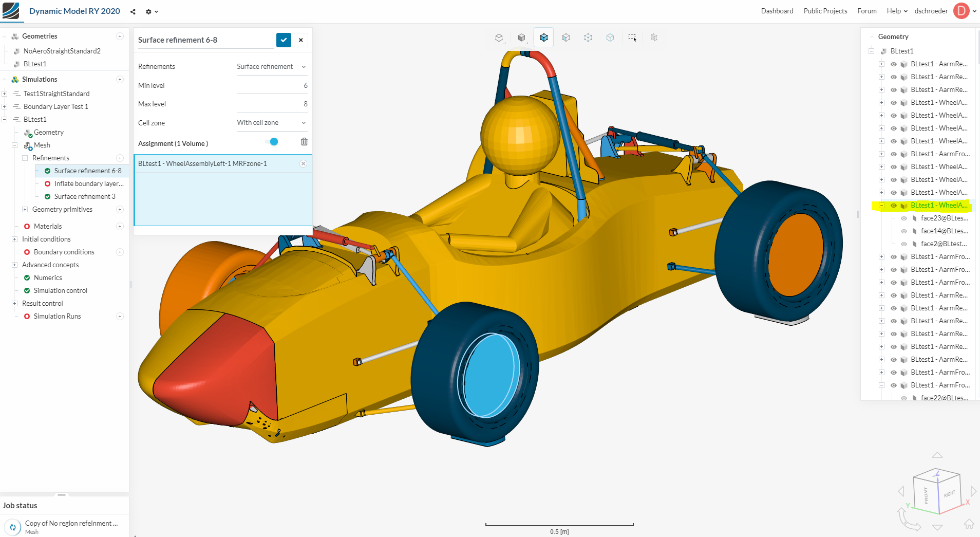Open the share project icon
This screenshot has height=537, width=980.
point(133,11)
